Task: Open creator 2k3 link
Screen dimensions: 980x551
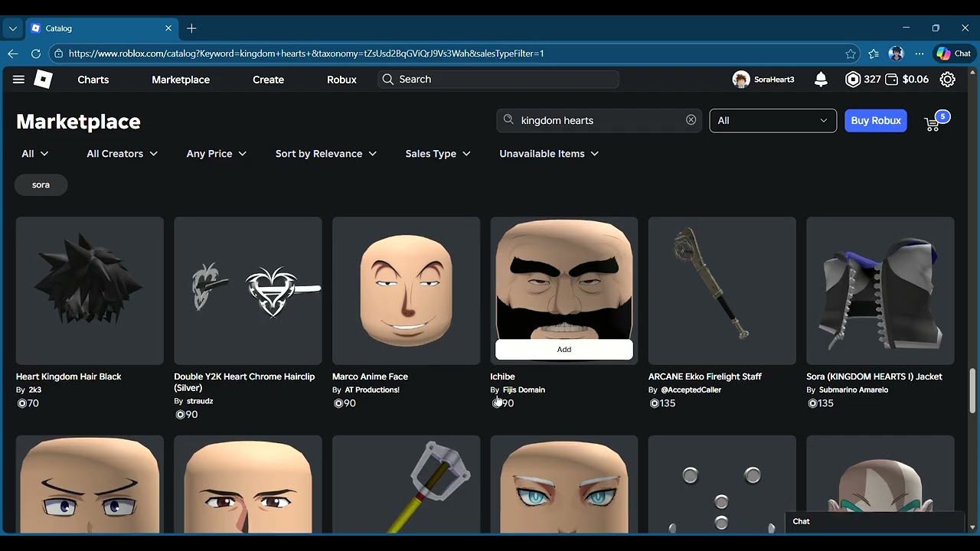Action: pyautogui.click(x=35, y=390)
